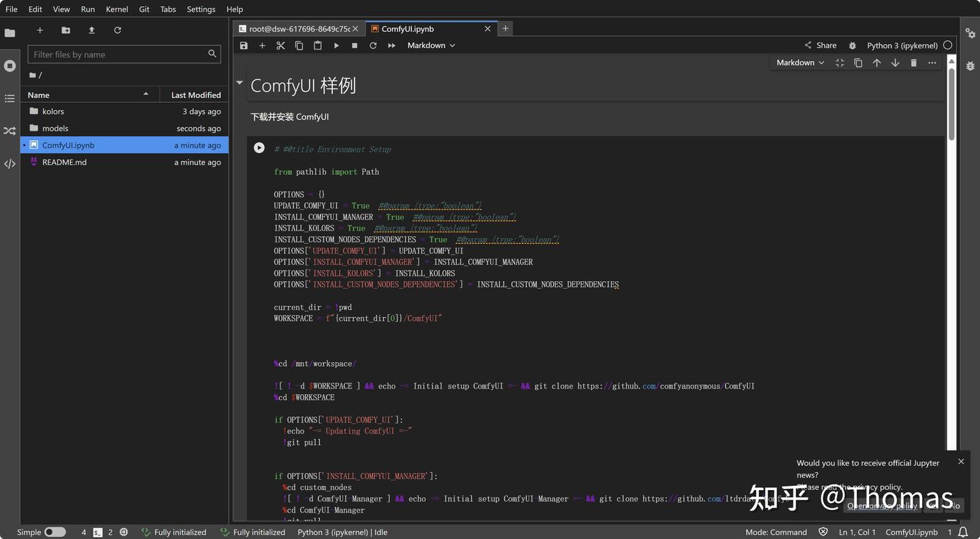Open the Git panel in left sidebar
The width and height of the screenshot is (980, 539).
click(x=10, y=131)
